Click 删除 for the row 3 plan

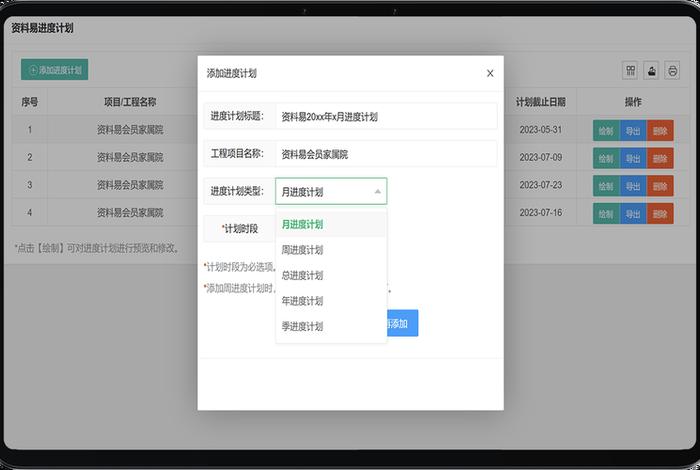click(660, 186)
